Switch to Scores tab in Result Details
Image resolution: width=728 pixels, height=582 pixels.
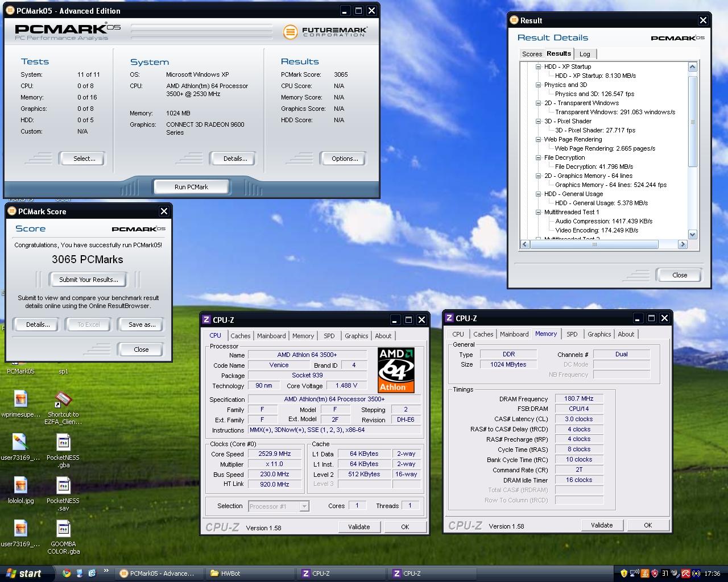coord(532,54)
